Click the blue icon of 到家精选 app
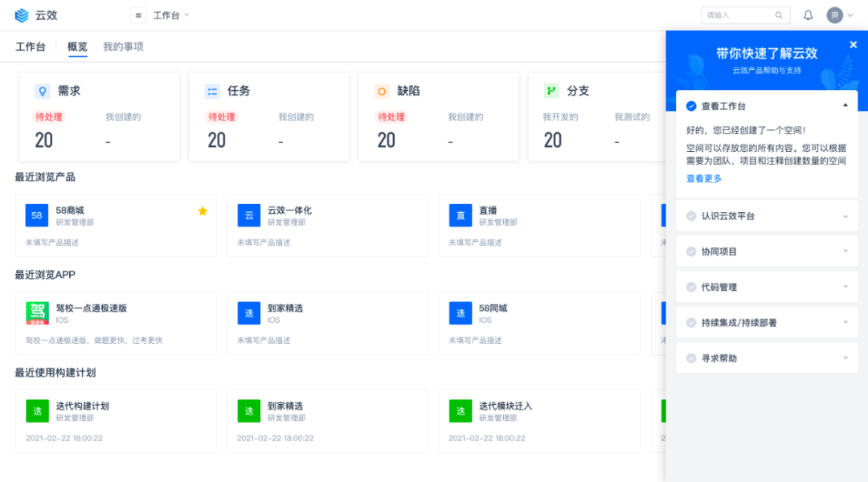This screenshot has width=868, height=482. [x=248, y=313]
